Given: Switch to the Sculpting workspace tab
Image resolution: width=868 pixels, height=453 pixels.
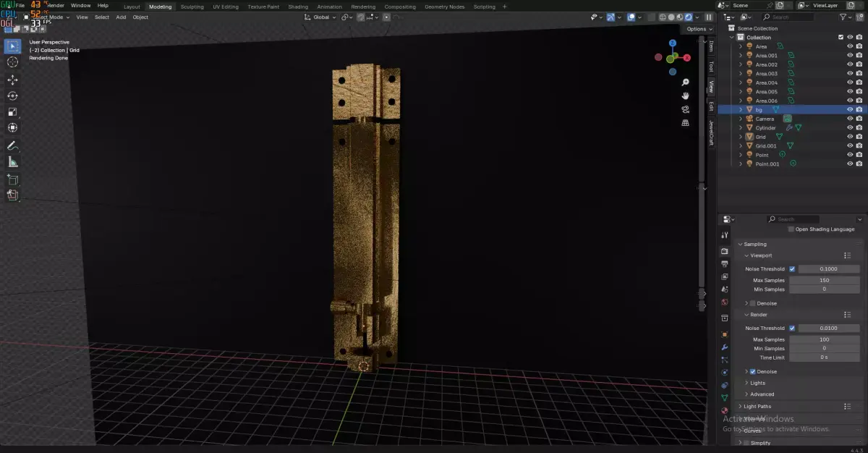Looking at the screenshot, I should click(x=192, y=7).
